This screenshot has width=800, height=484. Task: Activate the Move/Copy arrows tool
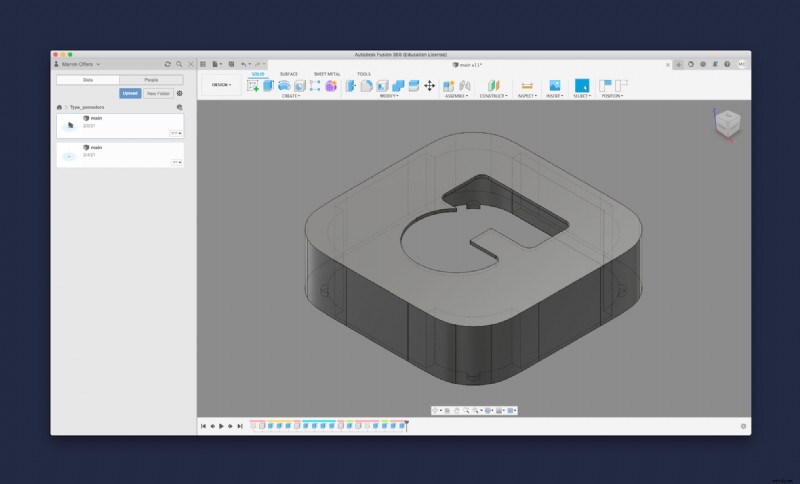[x=430, y=86]
